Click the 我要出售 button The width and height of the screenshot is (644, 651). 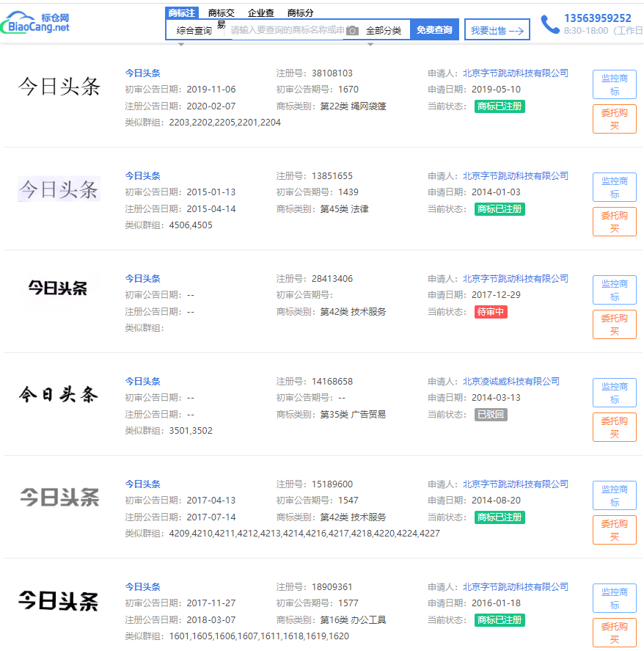(497, 30)
